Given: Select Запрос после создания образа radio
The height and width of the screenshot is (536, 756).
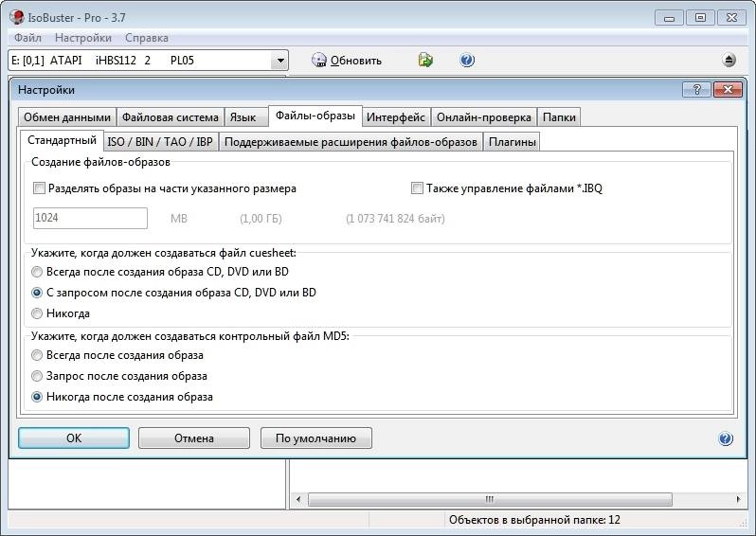Looking at the screenshot, I should [37, 376].
